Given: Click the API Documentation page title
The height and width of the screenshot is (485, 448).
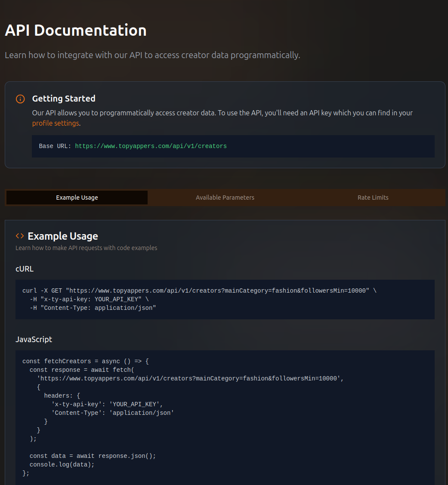Looking at the screenshot, I should coord(76,30).
